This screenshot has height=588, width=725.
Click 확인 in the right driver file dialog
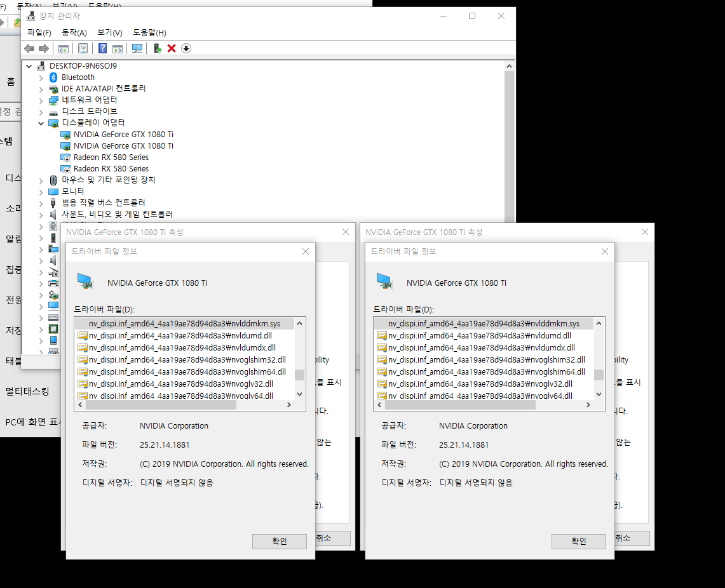578,542
